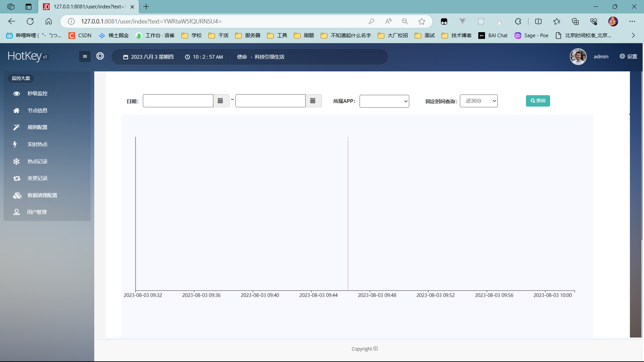Expand the 所属APP dropdown
Screen dimensions: 644x362
[384, 101]
